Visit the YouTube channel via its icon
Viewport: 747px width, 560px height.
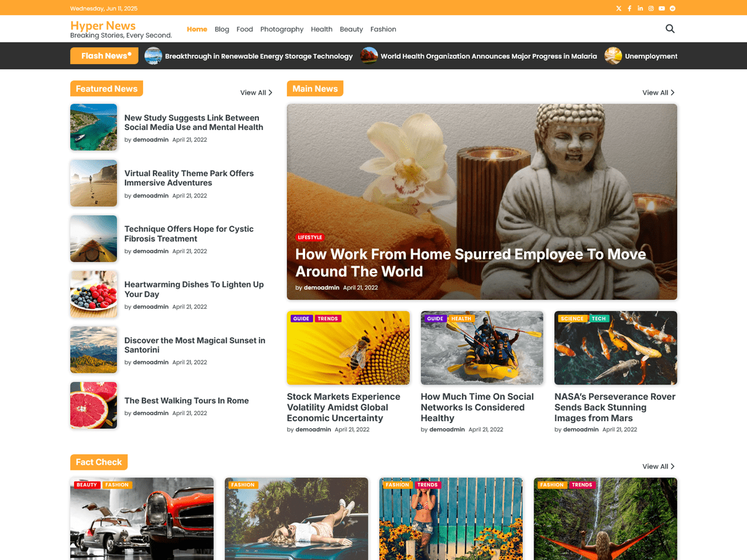coord(661,8)
